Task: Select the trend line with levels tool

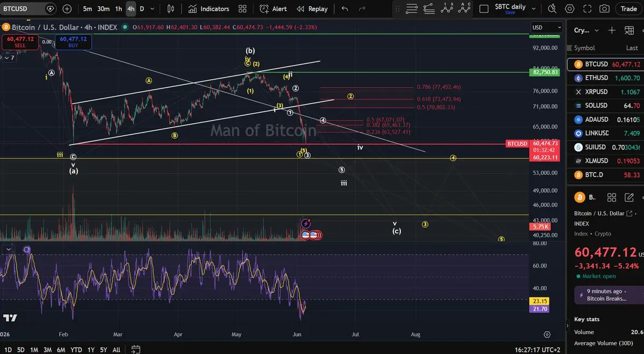Action: pyautogui.click(x=429, y=9)
